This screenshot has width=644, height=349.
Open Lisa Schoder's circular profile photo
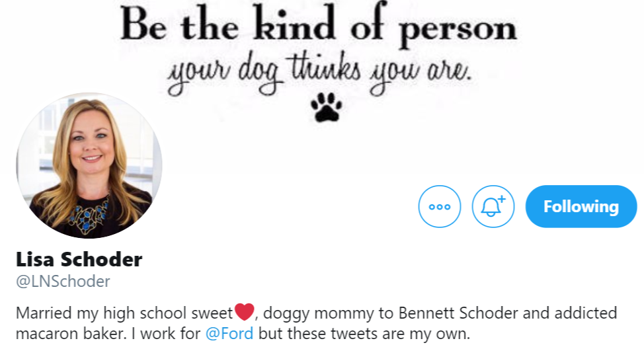pyautogui.click(x=89, y=165)
